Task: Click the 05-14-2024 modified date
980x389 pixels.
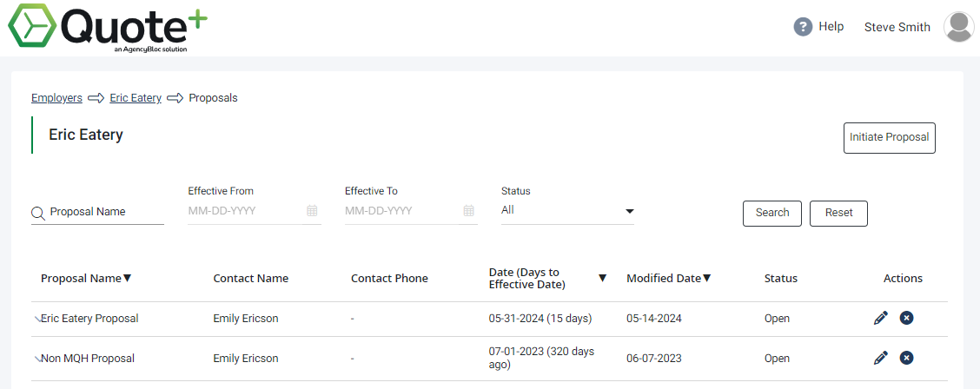Action: 653,319
